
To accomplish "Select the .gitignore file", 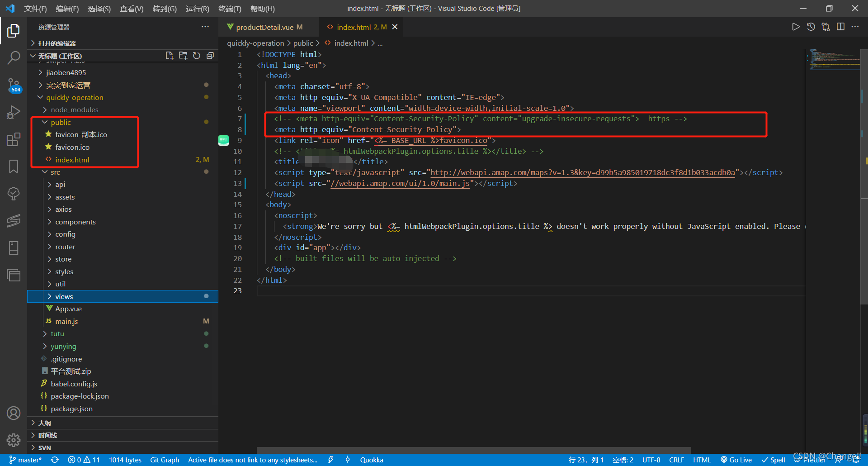I will [123, 359].
